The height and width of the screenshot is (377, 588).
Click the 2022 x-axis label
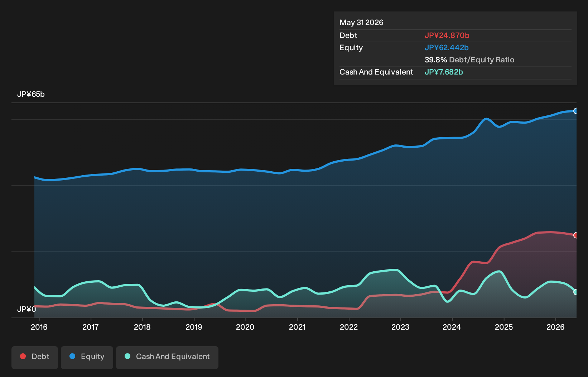(x=349, y=327)
